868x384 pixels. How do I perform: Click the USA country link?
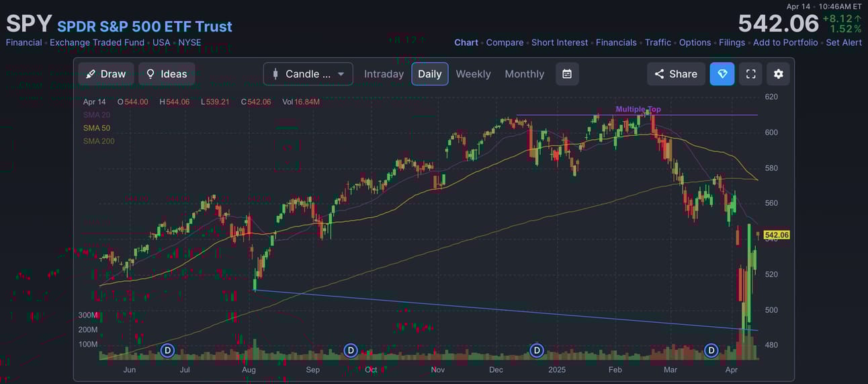[161, 42]
